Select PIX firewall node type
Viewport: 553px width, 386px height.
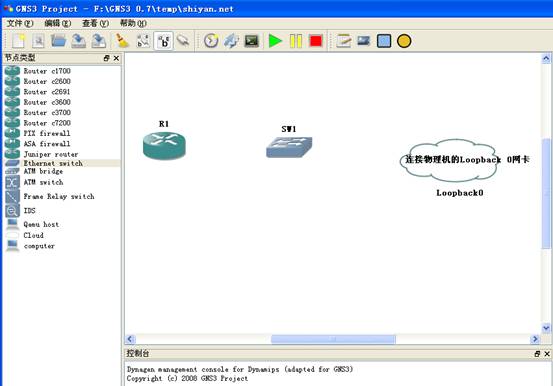(62, 133)
